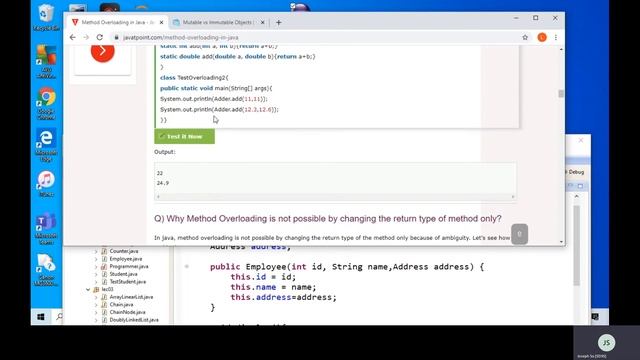Expand ChainNode.java in Eclipse tree
The height and width of the screenshot is (360, 640).
(96, 312)
